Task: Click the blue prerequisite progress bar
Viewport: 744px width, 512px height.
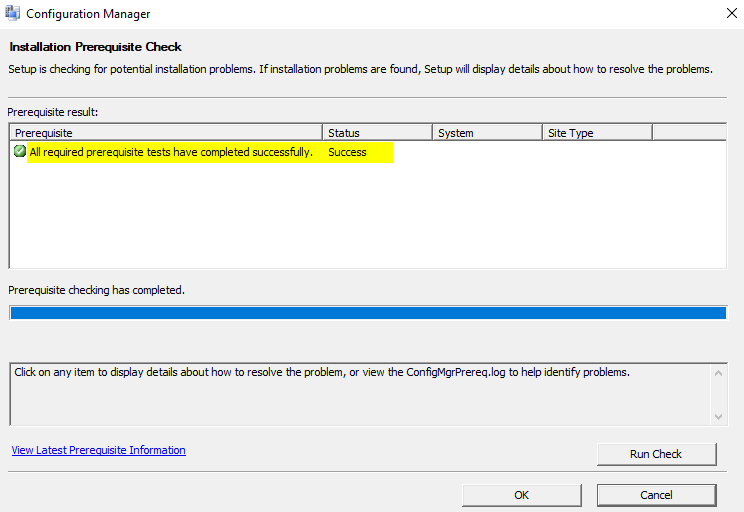Action: [x=367, y=313]
